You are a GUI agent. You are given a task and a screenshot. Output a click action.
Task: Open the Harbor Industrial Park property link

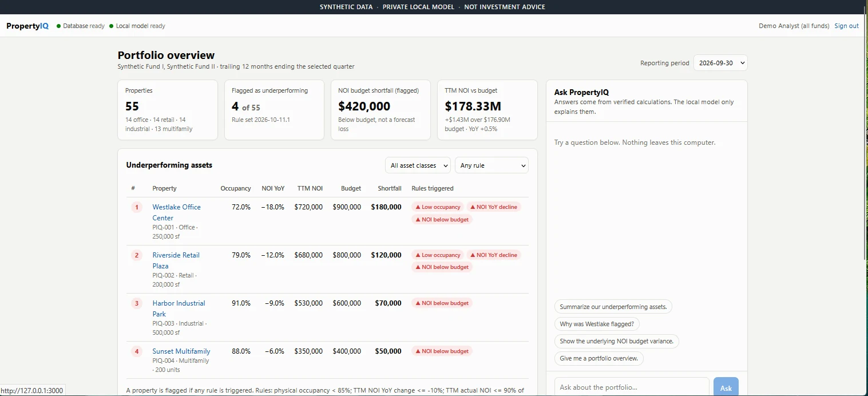pyautogui.click(x=179, y=308)
